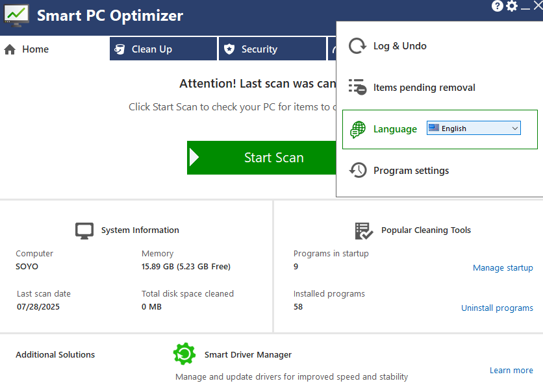Viewport: 543px width, 392px height.
Task: Click the Items pending removal list icon
Action: click(x=357, y=87)
